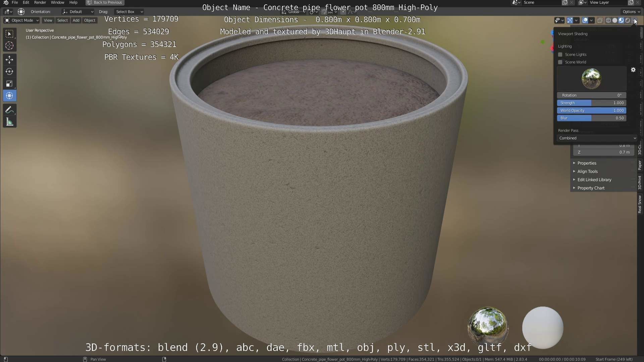Expand the Properties panel
The image size is (644, 362).
point(603,163)
